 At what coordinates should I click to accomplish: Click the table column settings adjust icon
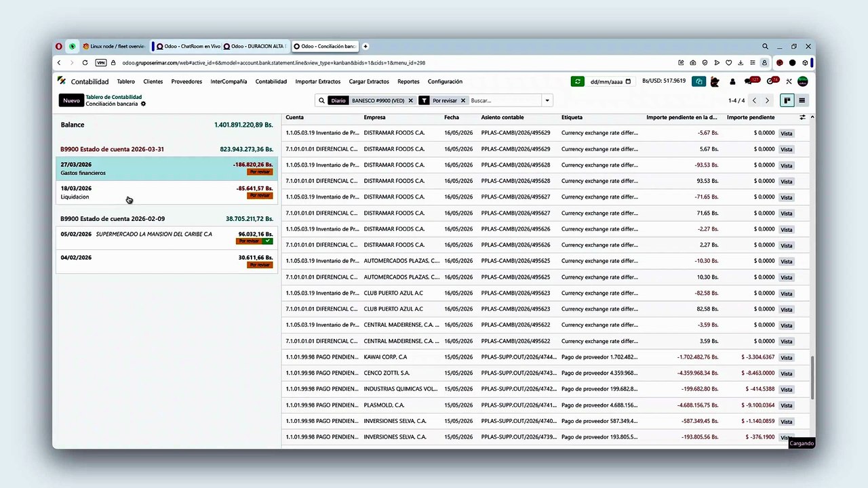(802, 117)
